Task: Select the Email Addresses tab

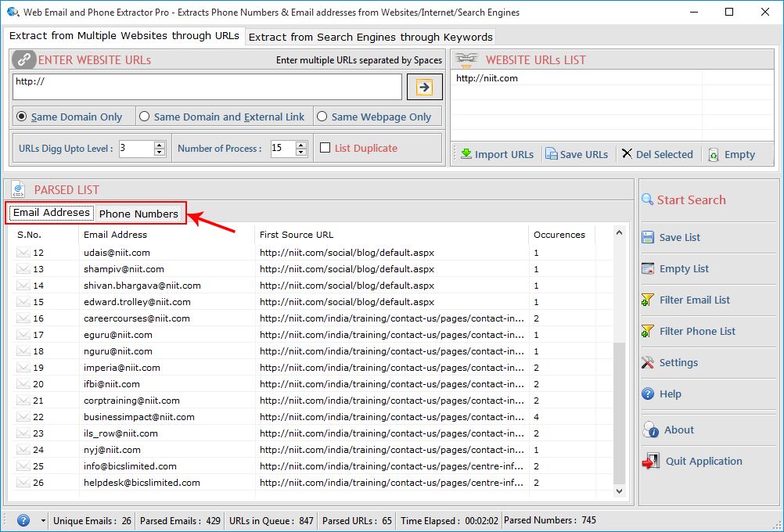Action: coord(51,213)
